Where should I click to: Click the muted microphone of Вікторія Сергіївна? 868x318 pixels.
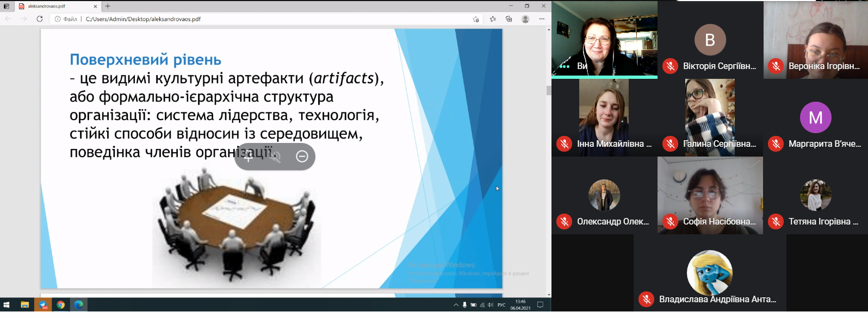671,66
